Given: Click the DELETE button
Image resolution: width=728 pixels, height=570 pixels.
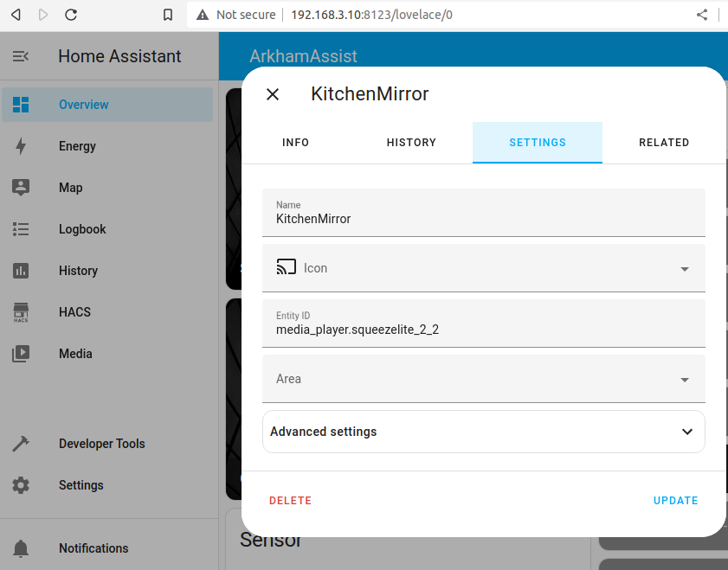Looking at the screenshot, I should [x=290, y=501].
